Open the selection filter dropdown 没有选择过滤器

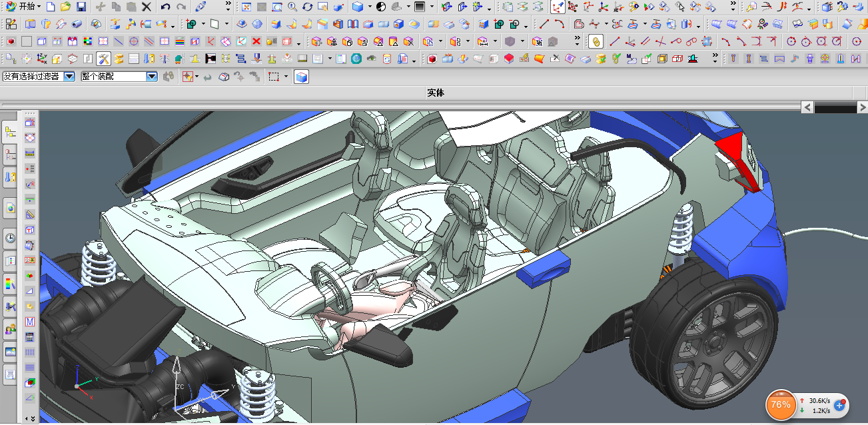[x=69, y=77]
